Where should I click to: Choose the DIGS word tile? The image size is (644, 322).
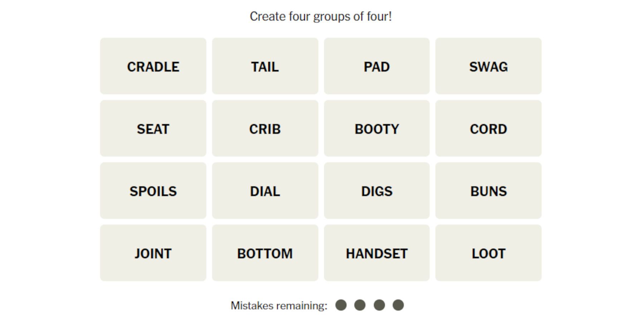tap(377, 191)
